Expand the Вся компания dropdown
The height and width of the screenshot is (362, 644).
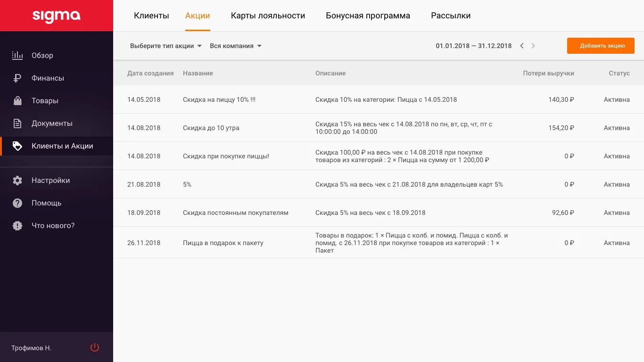(236, 46)
